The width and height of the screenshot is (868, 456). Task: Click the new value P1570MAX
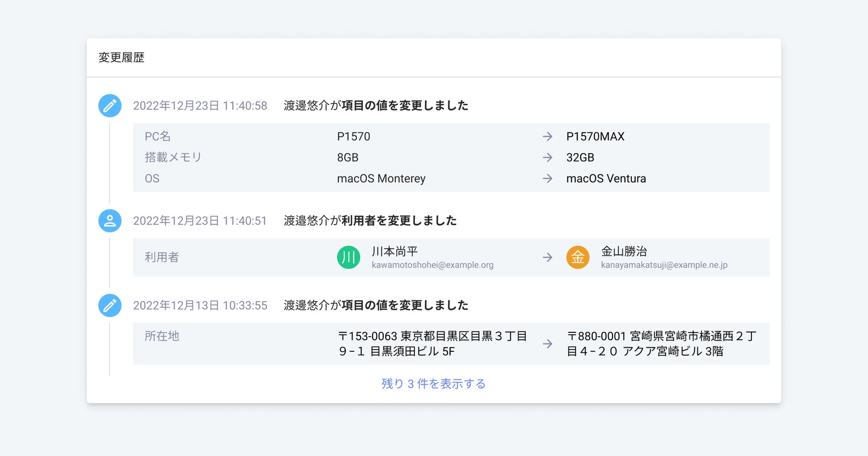pos(595,137)
